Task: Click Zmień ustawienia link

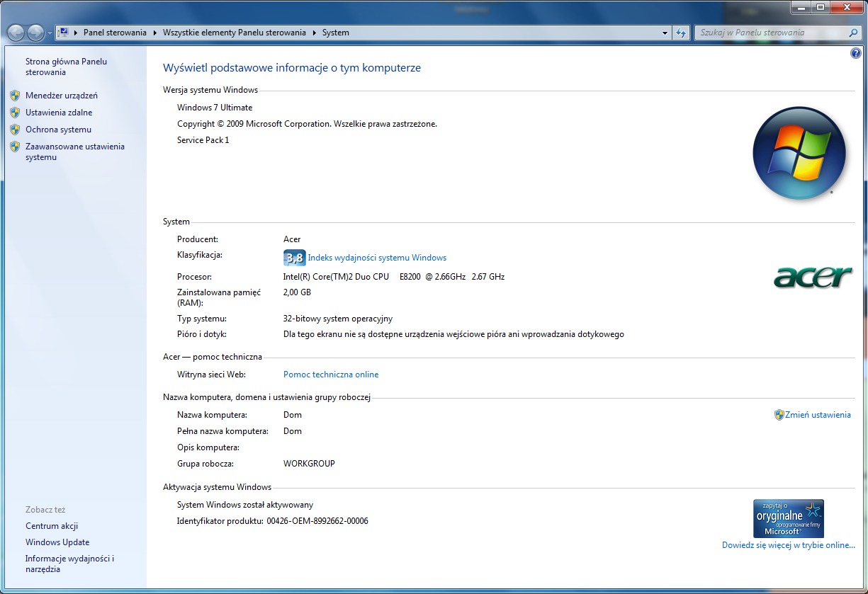Action: (818, 415)
